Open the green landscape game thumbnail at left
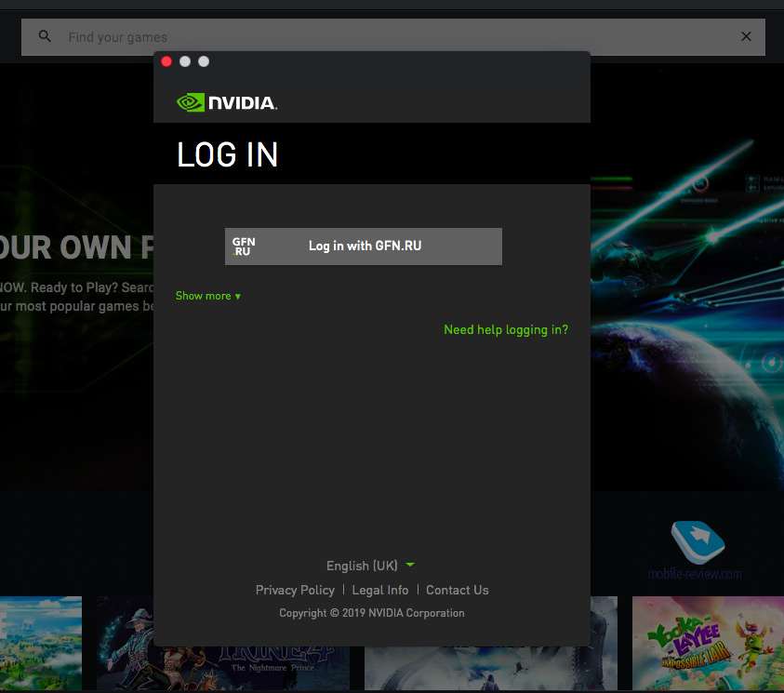The height and width of the screenshot is (693, 784). tap(41, 643)
